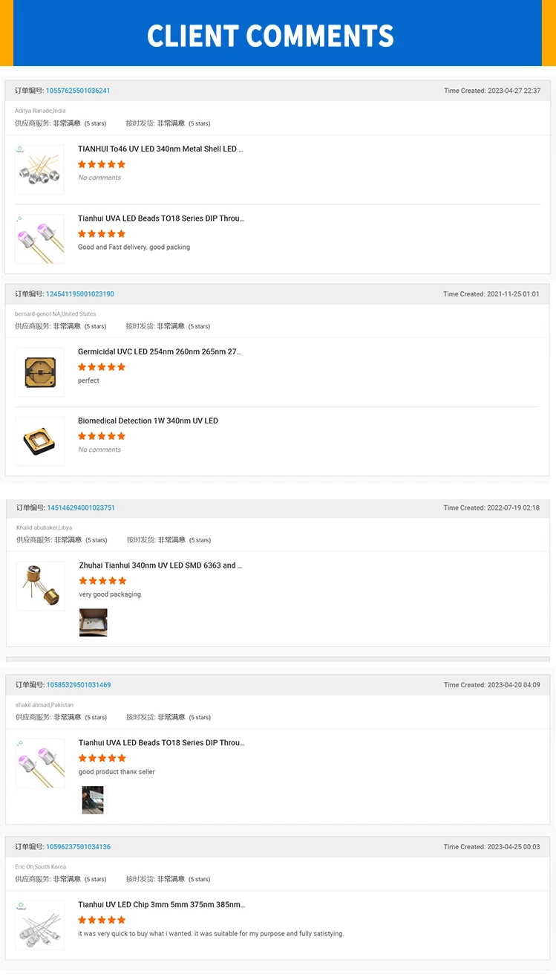556x980 pixels.
Task: Click the CLIENT COMMENTS header banner
Action: click(x=271, y=35)
